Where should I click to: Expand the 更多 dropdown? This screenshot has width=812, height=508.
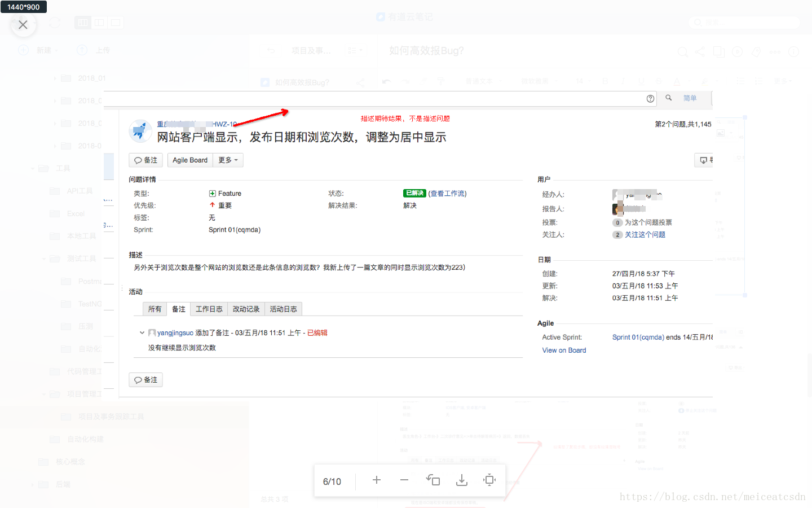228,160
